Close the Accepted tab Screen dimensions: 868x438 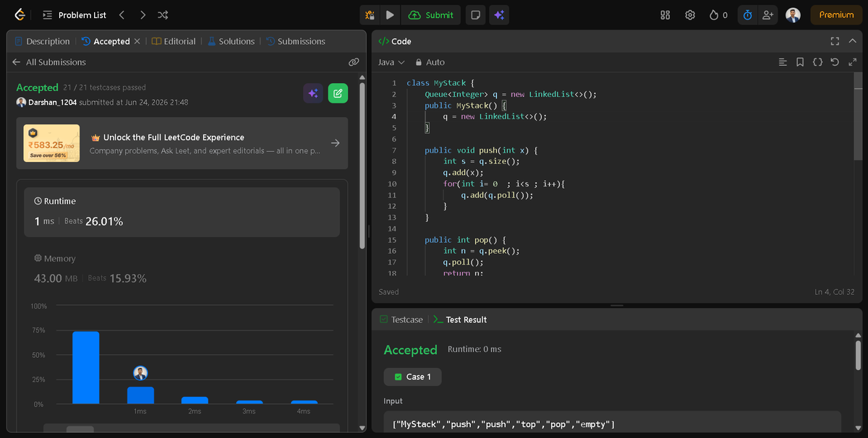[137, 41]
